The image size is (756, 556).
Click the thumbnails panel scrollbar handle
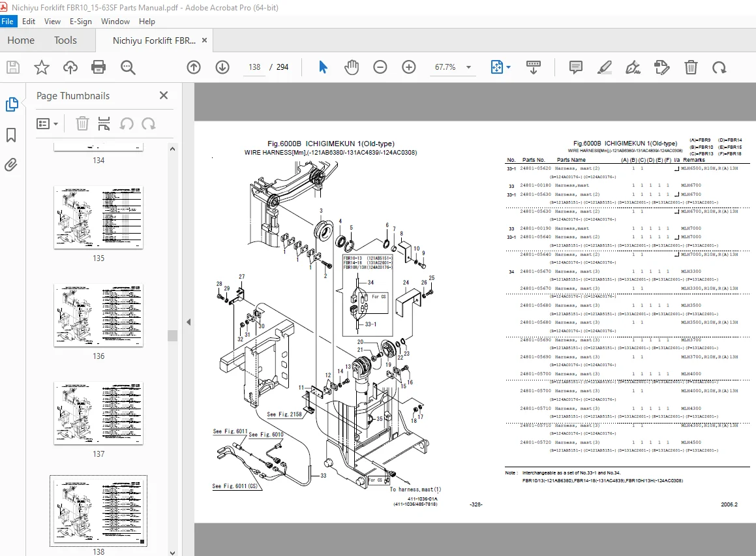click(x=173, y=335)
